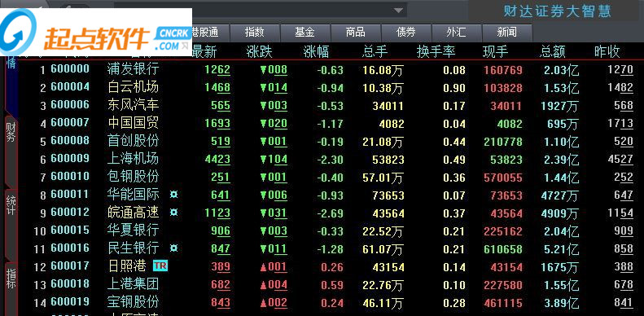
Task: Select the 华夏银行 stock name
Action: pos(133,230)
